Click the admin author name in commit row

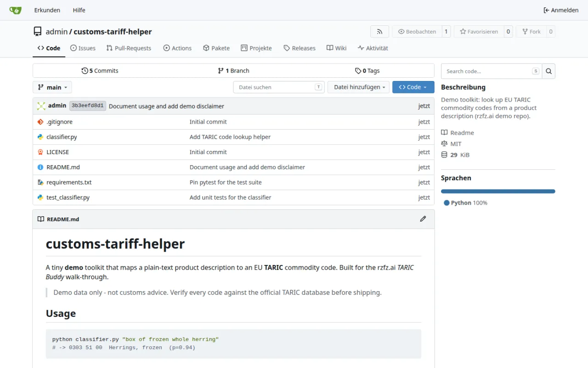click(x=57, y=106)
